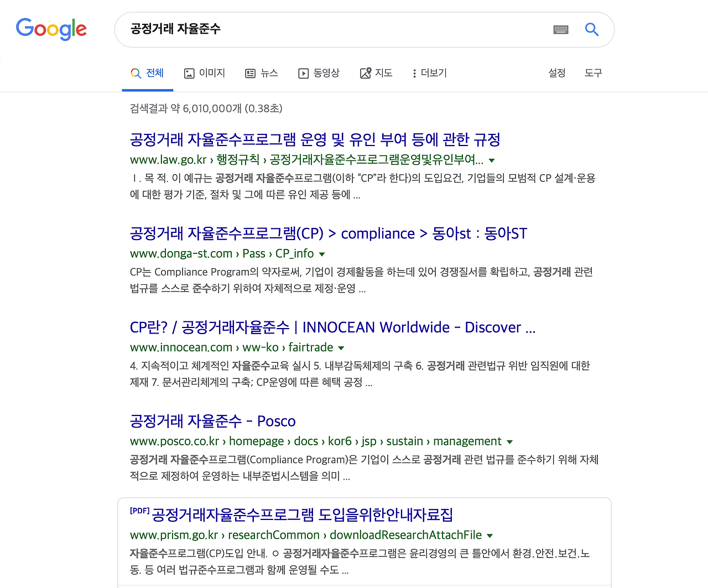Screen dimensions: 708x588
Task: Click the play icon beside 동영상
Action: (x=304, y=72)
